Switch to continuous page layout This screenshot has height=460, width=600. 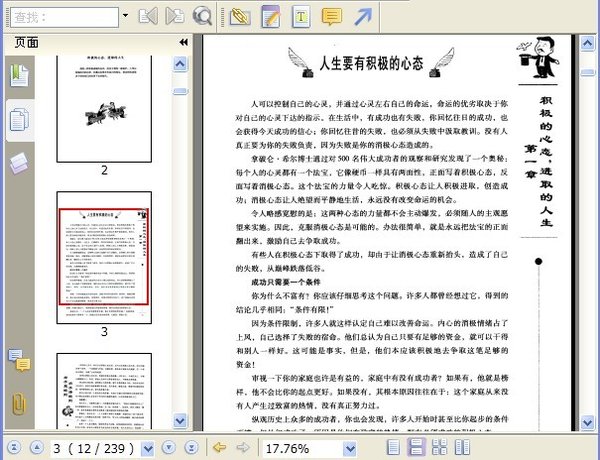click(416, 447)
